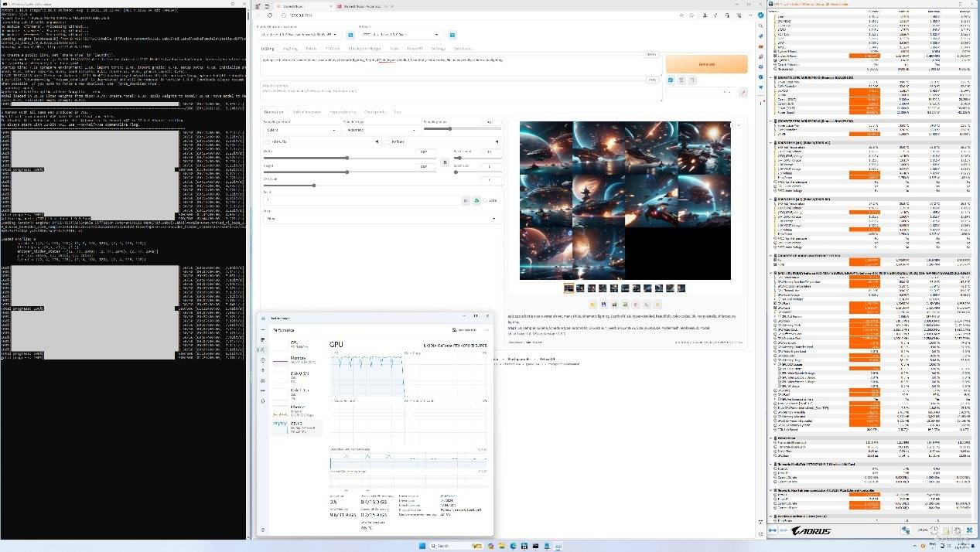Swap width and height values

(x=445, y=162)
